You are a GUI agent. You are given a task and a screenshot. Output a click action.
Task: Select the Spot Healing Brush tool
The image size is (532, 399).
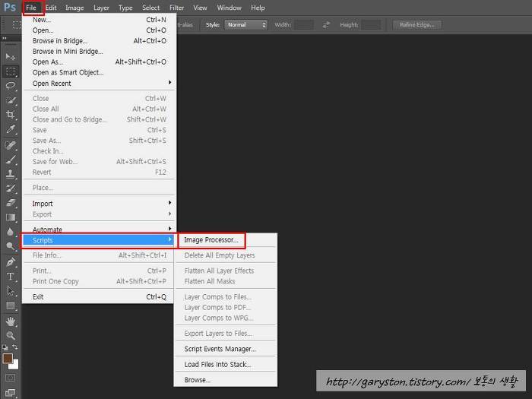pos(11,145)
